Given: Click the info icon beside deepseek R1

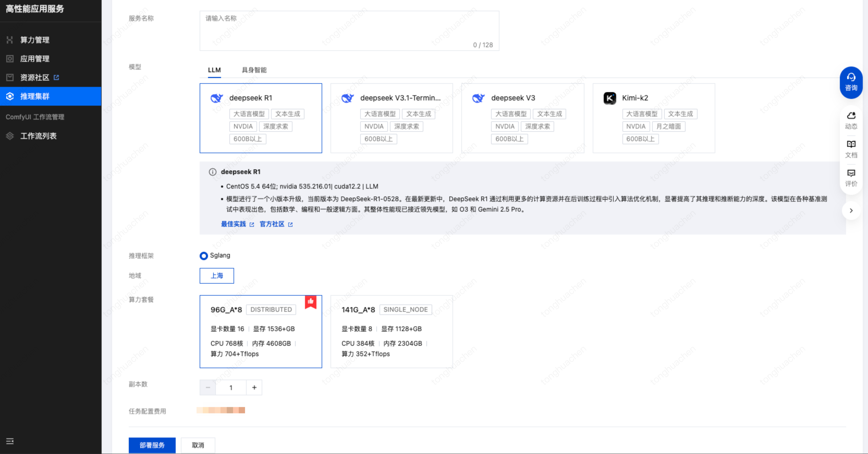Looking at the screenshot, I should (x=212, y=172).
